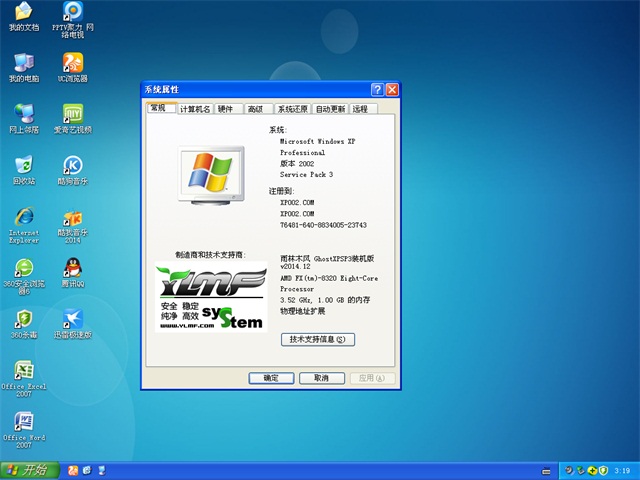The width and height of the screenshot is (640, 480).
Task: Select the 自动更新 tab
Action: [x=330, y=109]
